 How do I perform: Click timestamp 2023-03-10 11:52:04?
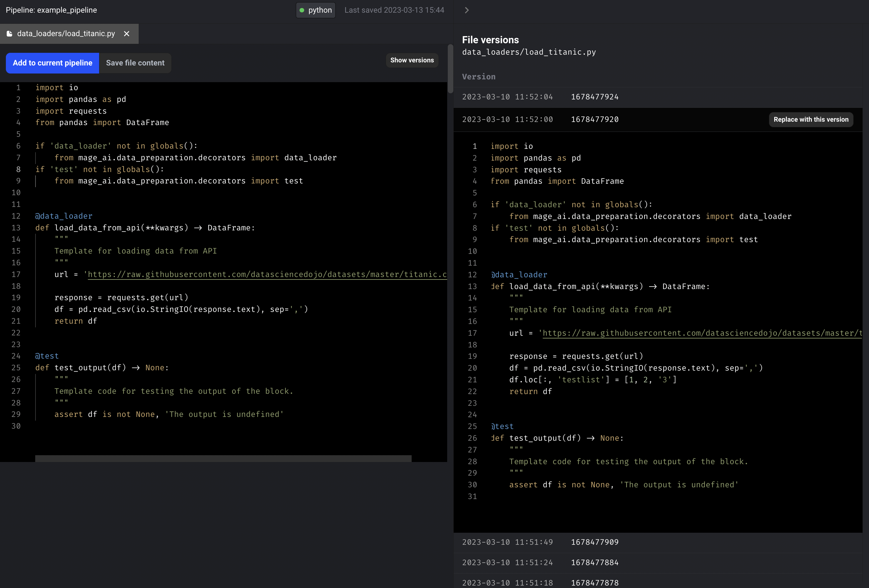507,97
